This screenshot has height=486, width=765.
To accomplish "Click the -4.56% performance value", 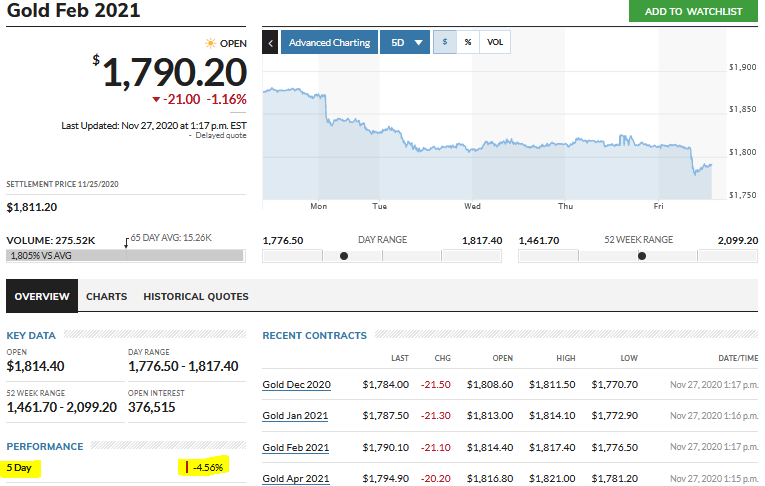I will 208,467.
